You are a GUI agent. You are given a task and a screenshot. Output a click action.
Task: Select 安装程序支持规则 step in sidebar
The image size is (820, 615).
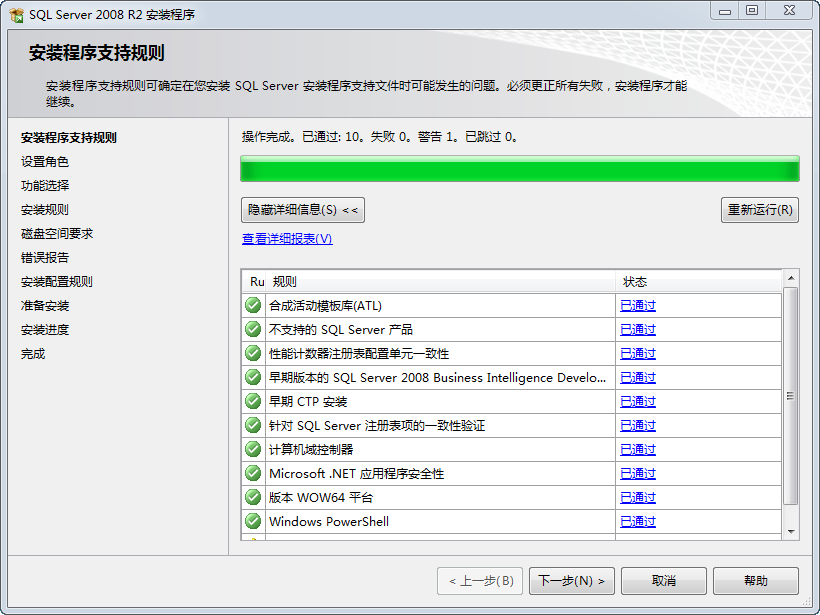(69, 138)
